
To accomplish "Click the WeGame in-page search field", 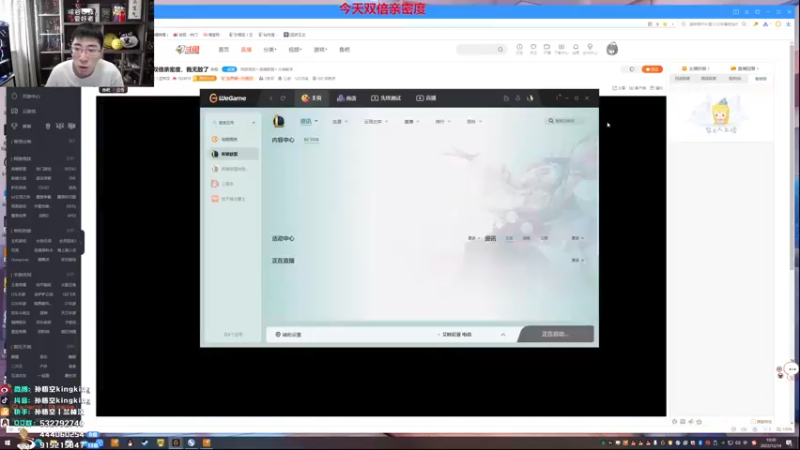I will [564, 121].
